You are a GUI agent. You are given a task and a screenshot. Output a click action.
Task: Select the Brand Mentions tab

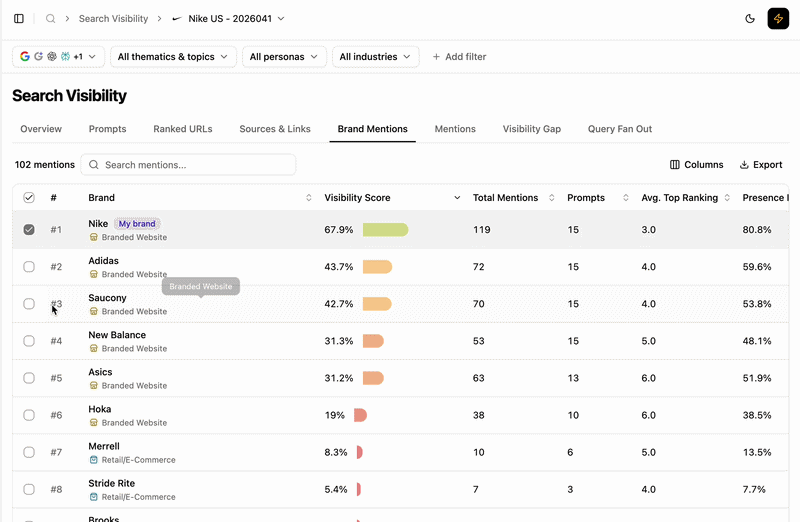372,129
